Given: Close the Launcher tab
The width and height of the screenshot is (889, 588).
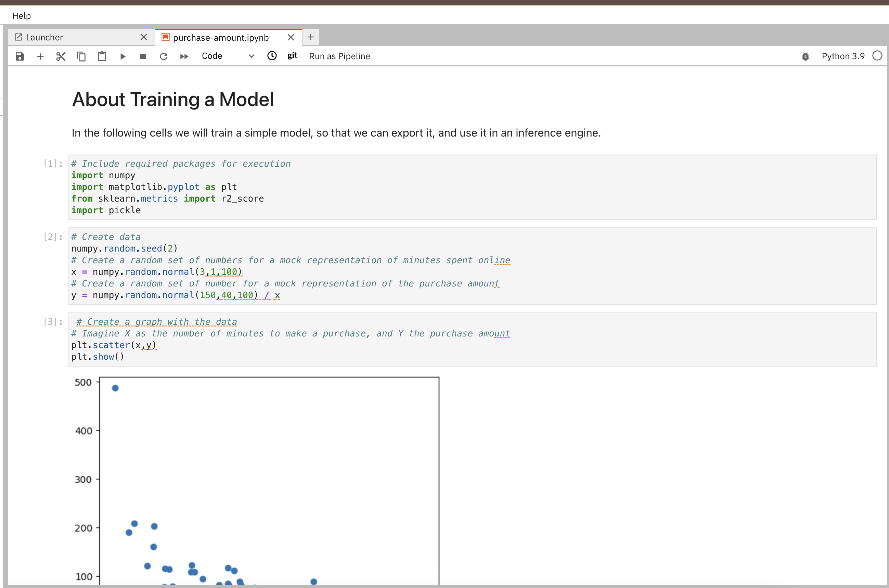Looking at the screenshot, I should [144, 37].
